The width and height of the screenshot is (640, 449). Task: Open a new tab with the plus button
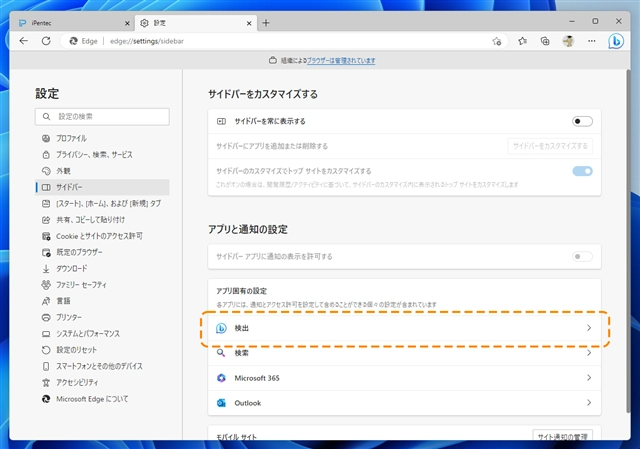(266, 23)
